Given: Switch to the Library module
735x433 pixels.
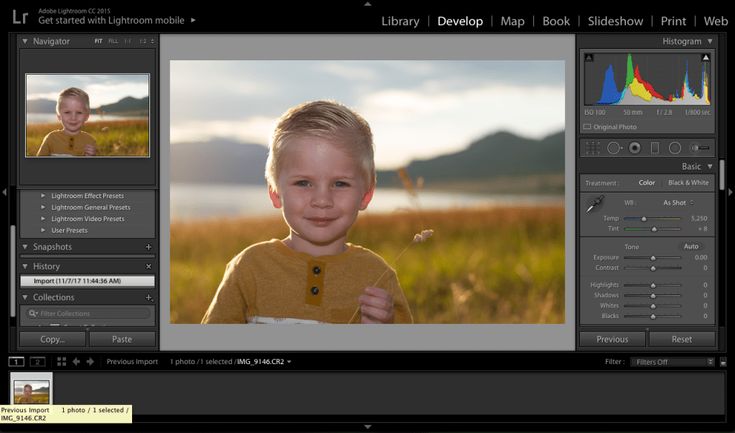Looking at the screenshot, I should (400, 21).
